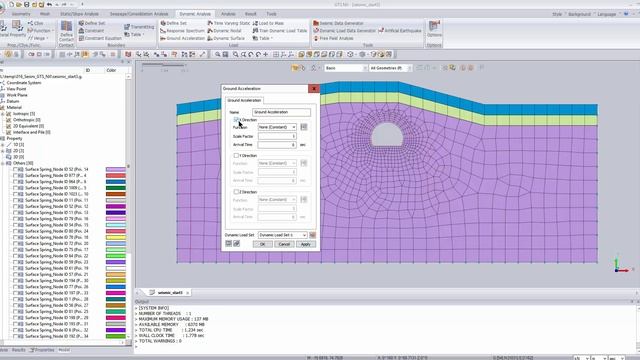640x360 pixels.
Task: Click the Transmitting boundary tool
Action: click(139, 27)
